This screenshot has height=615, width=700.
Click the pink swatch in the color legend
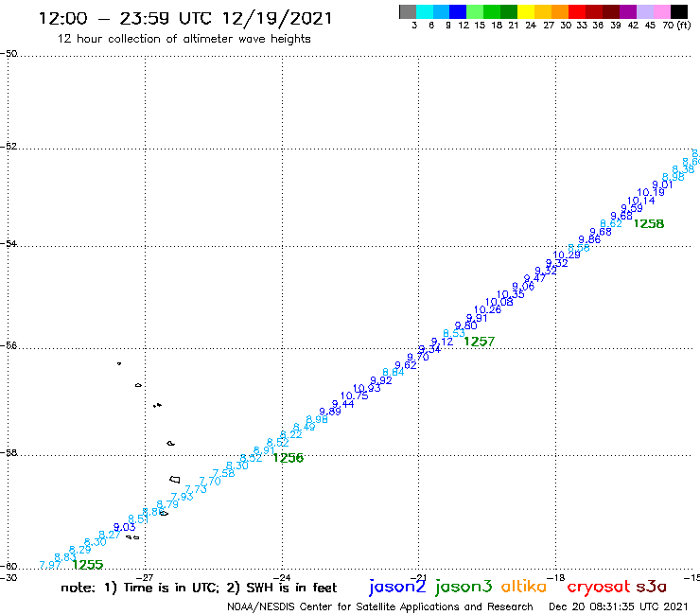(661, 11)
